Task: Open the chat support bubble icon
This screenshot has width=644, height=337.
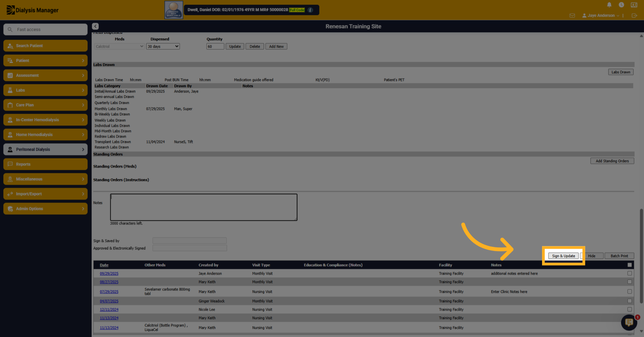Action: click(x=629, y=322)
